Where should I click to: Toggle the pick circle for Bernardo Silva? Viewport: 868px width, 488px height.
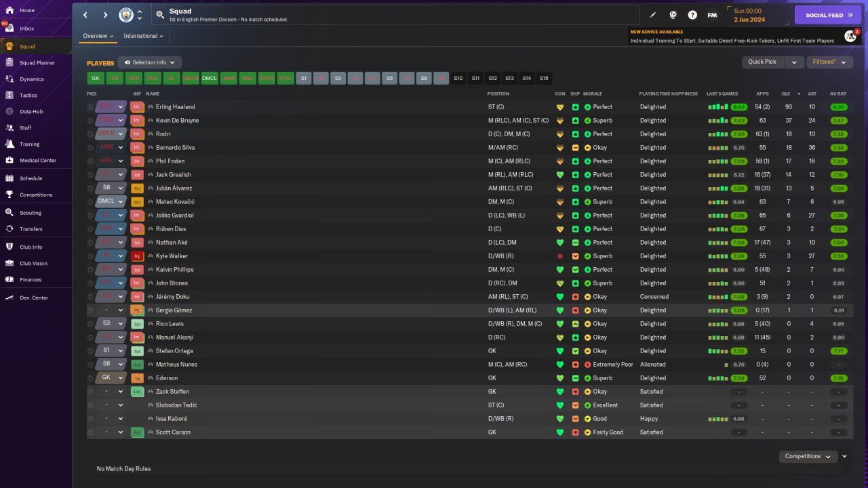[x=90, y=148]
